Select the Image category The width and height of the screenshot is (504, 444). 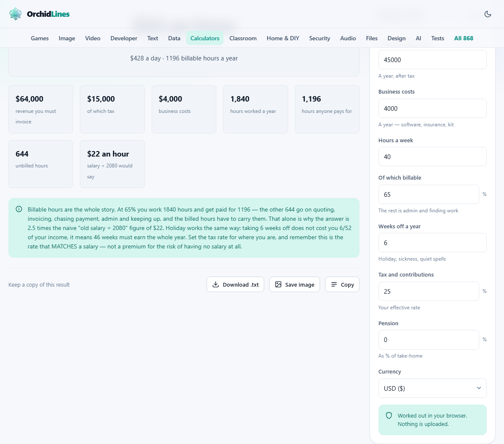pyautogui.click(x=67, y=38)
